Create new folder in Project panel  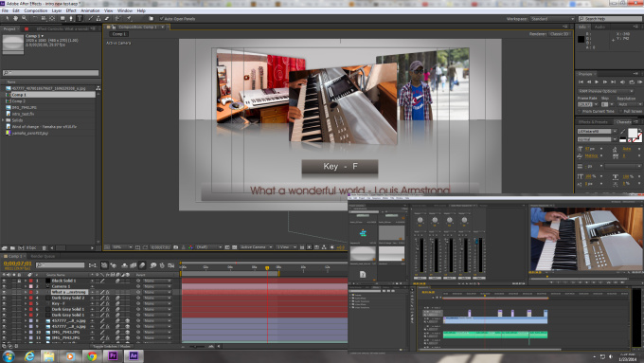click(12, 248)
